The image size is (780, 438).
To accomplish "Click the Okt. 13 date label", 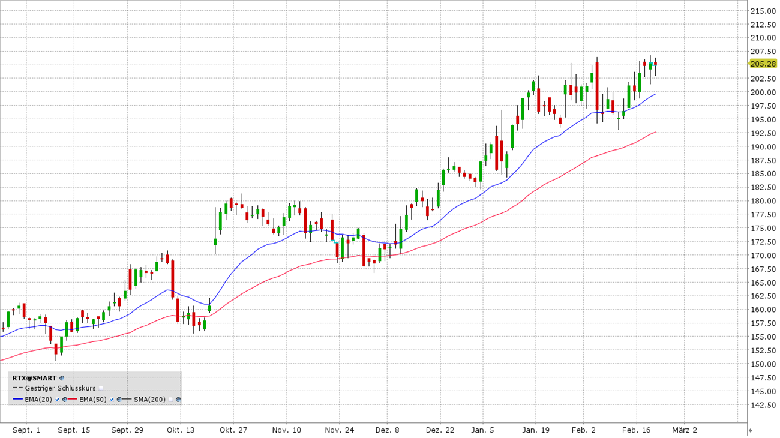I will [180, 430].
